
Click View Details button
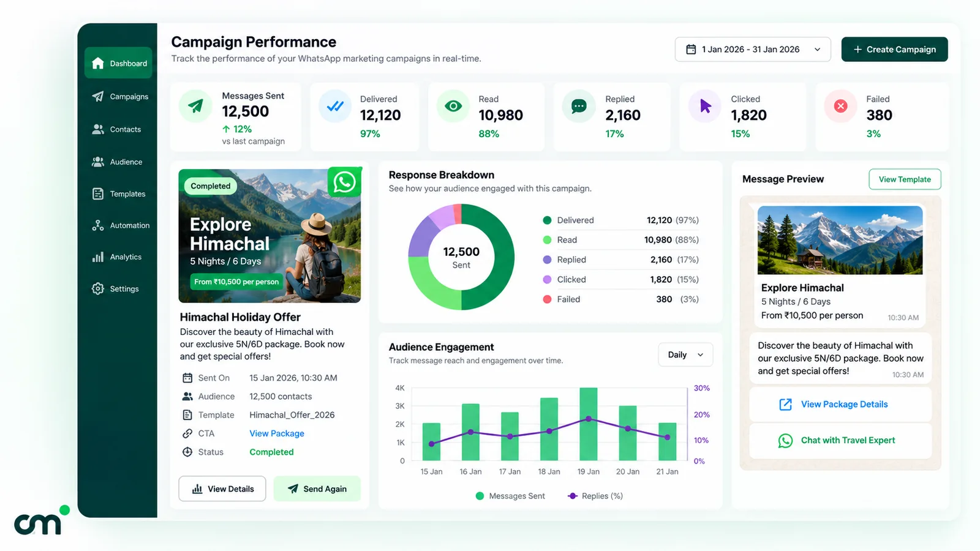click(222, 489)
